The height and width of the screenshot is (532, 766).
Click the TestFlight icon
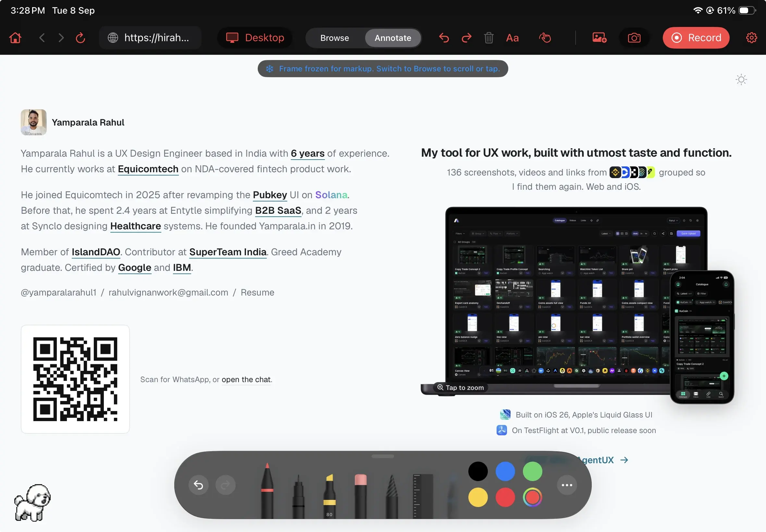501,430
